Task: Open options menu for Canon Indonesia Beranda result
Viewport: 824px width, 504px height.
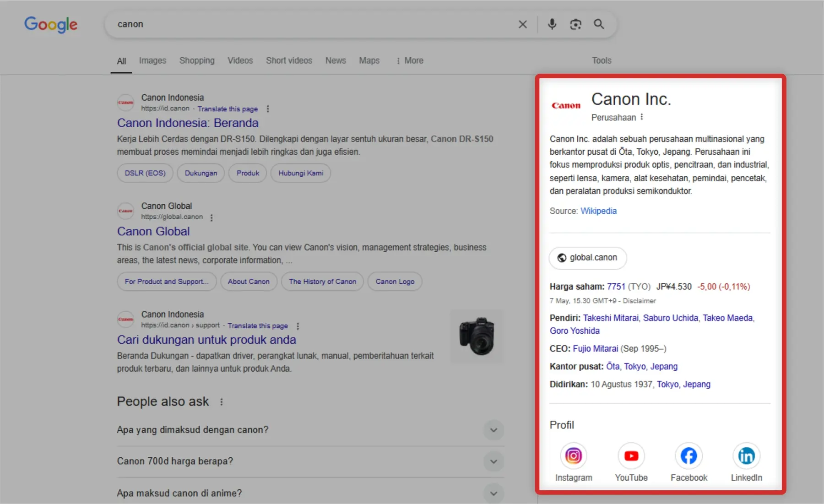Action: (x=268, y=109)
